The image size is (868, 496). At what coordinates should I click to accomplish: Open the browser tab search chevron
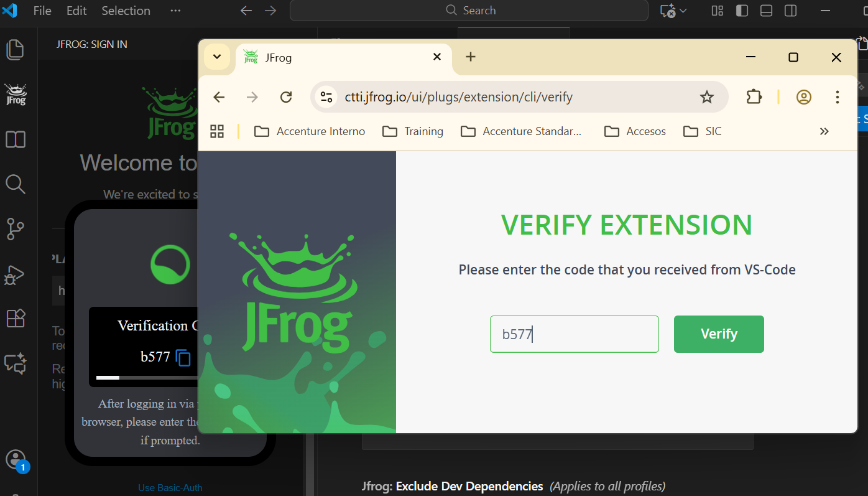coord(217,57)
